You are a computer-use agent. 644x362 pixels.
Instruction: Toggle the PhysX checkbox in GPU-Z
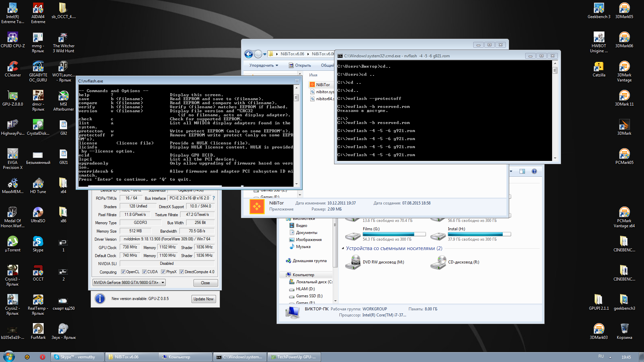163,272
